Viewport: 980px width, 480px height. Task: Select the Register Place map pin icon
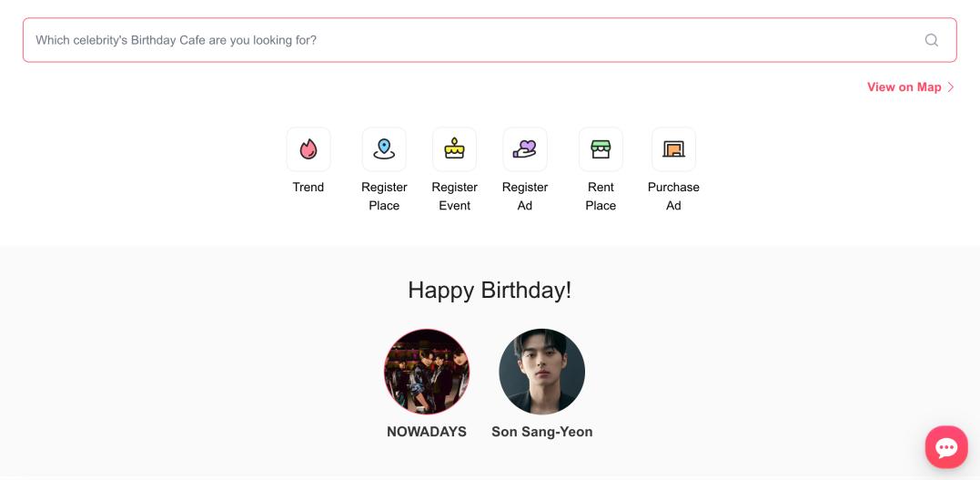(384, 149)
